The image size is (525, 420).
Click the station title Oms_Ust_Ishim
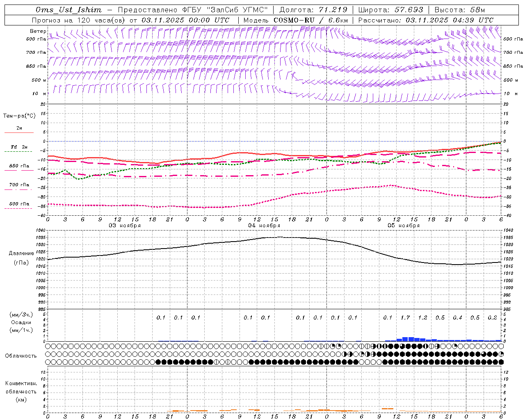pyautogui.click(x=68, y=10)
